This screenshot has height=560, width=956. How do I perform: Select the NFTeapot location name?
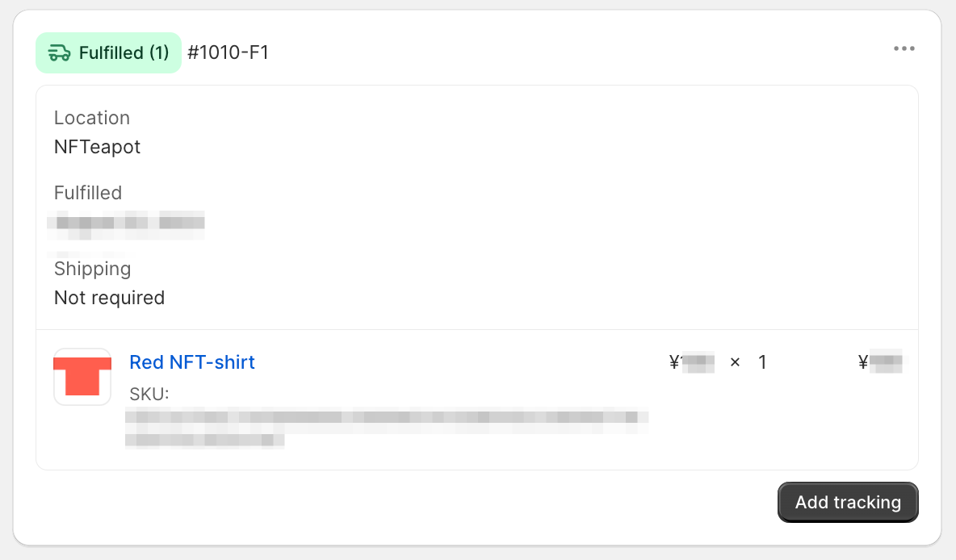97,147
